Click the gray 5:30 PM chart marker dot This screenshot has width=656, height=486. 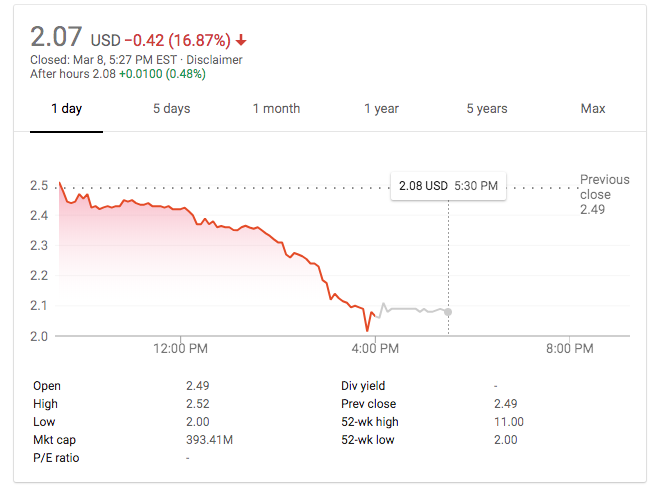pyautogui.click(x=448, y=312)
